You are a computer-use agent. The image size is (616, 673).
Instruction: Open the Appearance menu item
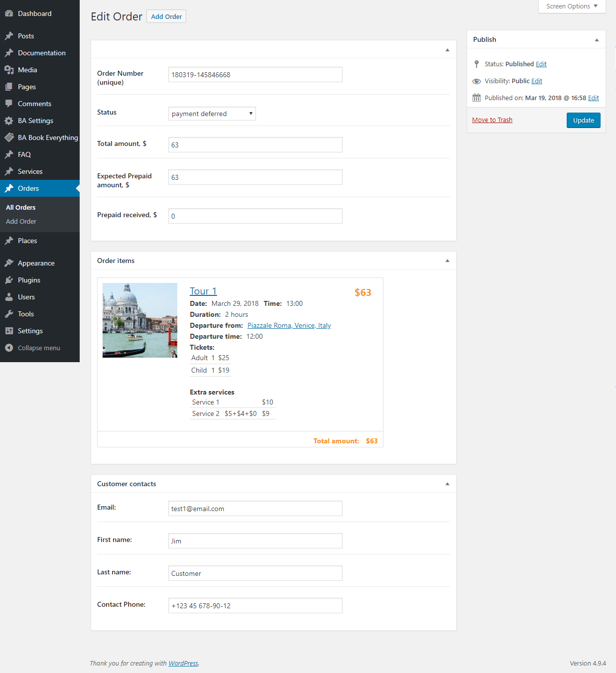click(x=36, y=263)
